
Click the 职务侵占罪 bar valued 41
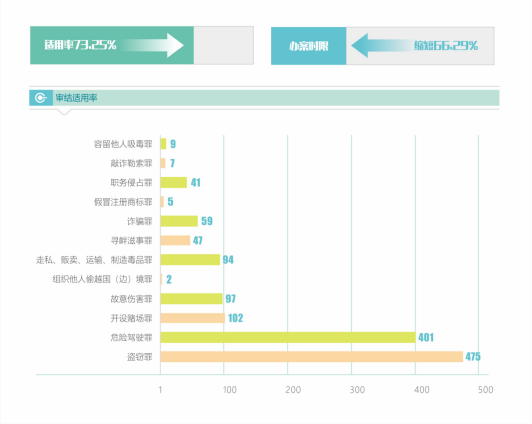click(x=174, y=182)
